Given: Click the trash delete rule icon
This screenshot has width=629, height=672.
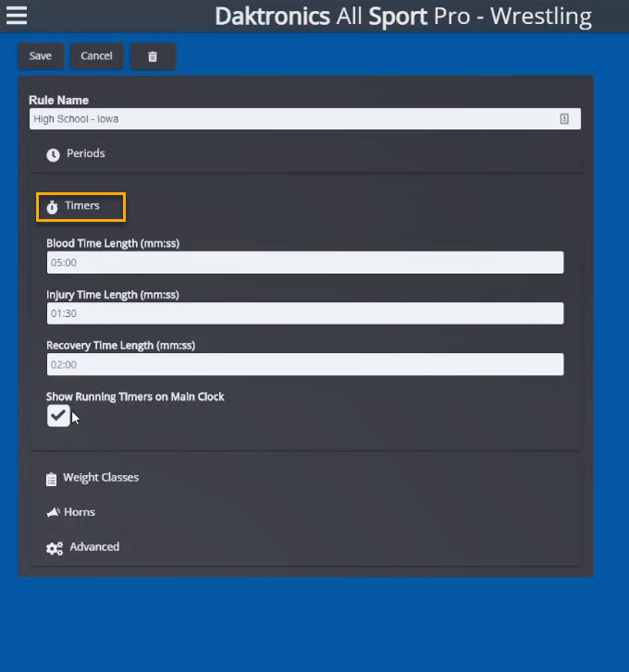Looking at the screenshot, I should point(153,56).
